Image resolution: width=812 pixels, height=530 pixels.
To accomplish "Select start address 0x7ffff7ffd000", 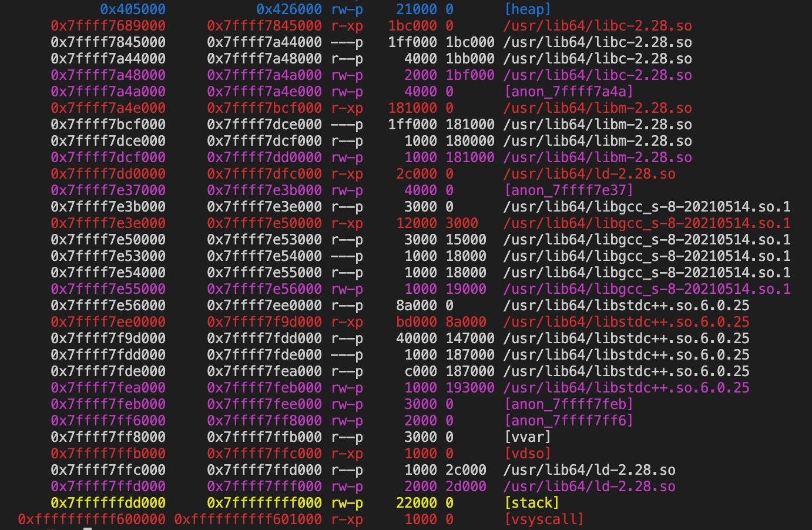I will pos(108,487).
